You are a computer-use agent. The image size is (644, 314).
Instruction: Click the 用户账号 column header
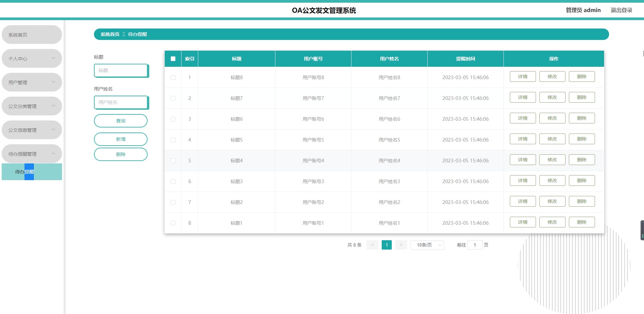tap(313, 59)
